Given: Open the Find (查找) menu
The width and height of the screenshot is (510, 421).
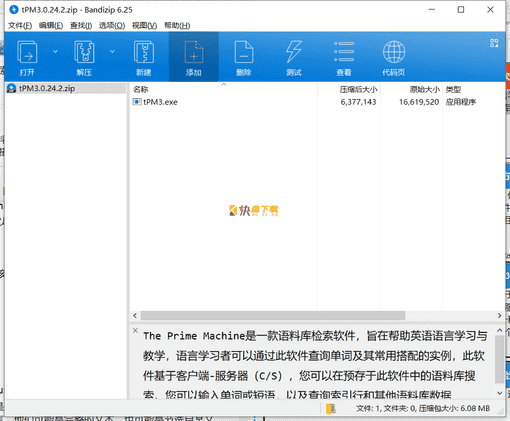Looking at the screenshot, I should coord(81,25).
